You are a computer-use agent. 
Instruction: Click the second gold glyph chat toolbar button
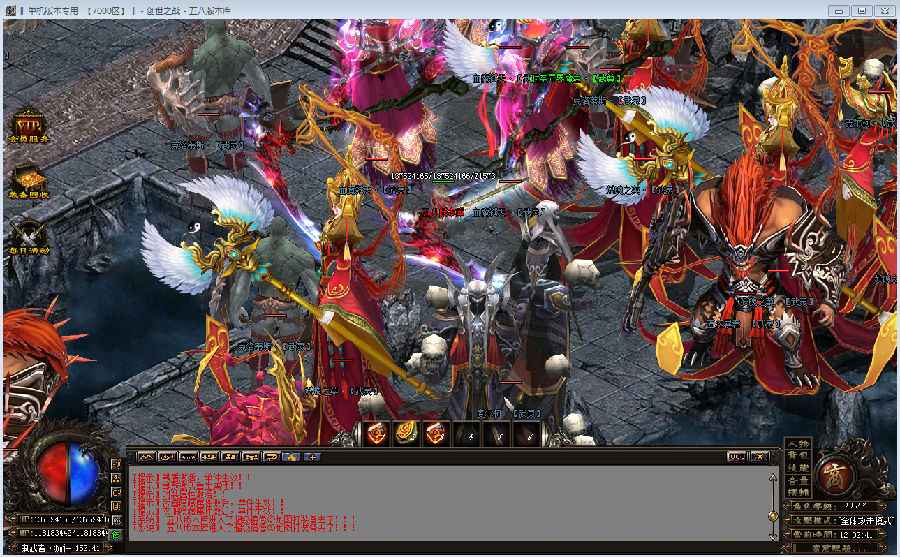167,457
